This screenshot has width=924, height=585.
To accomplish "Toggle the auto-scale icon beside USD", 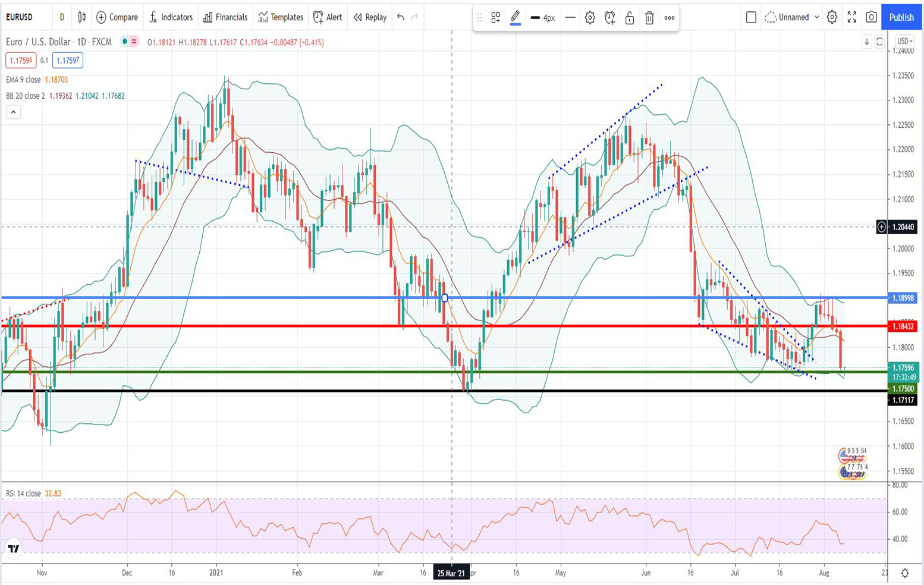I will coord(879,41).
